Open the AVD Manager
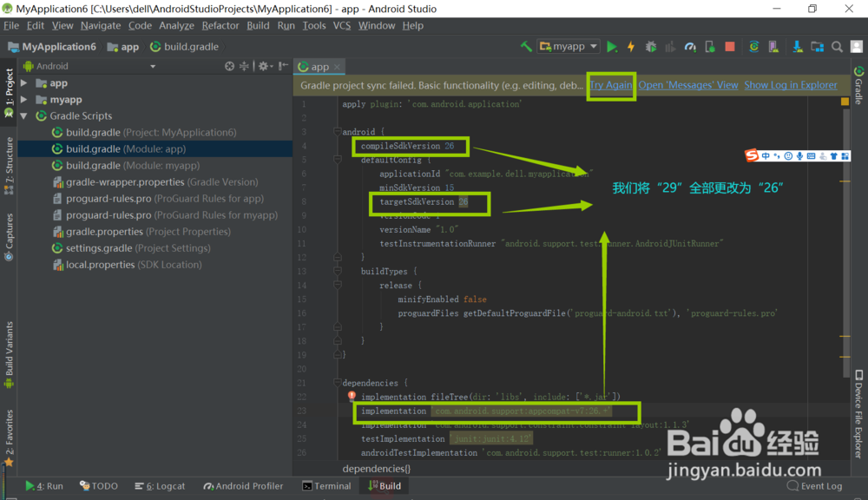The width and height of the screenshot is (868, 500). (x=773, y=45)
